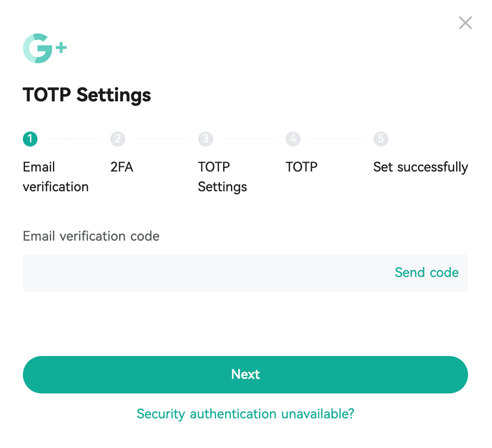This screenshot has height=448, width=492.
Task: Select the Set successfully step label
Action: point(420,167)
